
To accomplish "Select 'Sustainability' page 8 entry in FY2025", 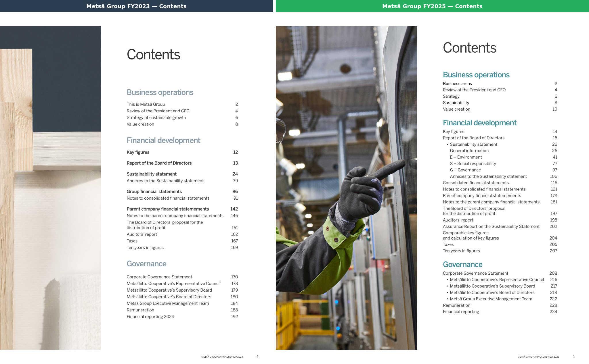I will [x=456, y=103].
